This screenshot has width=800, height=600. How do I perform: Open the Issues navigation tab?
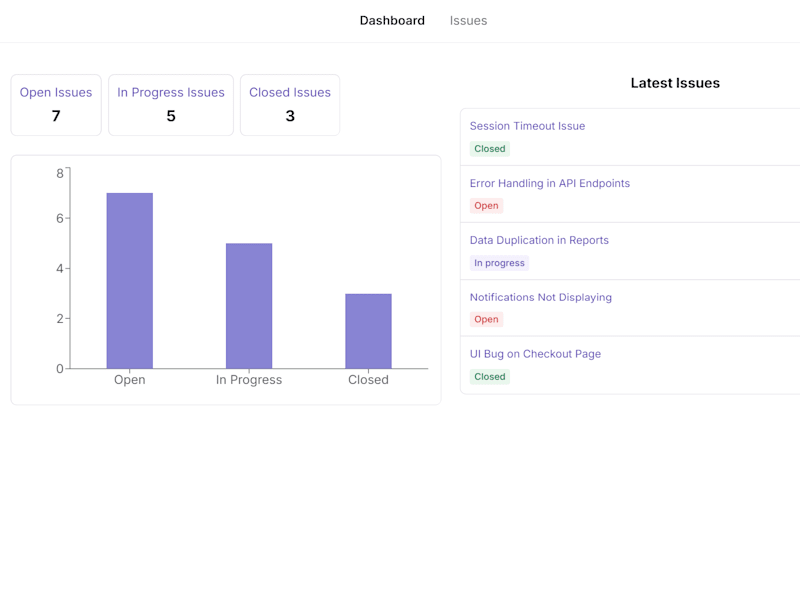coord(468,21)
